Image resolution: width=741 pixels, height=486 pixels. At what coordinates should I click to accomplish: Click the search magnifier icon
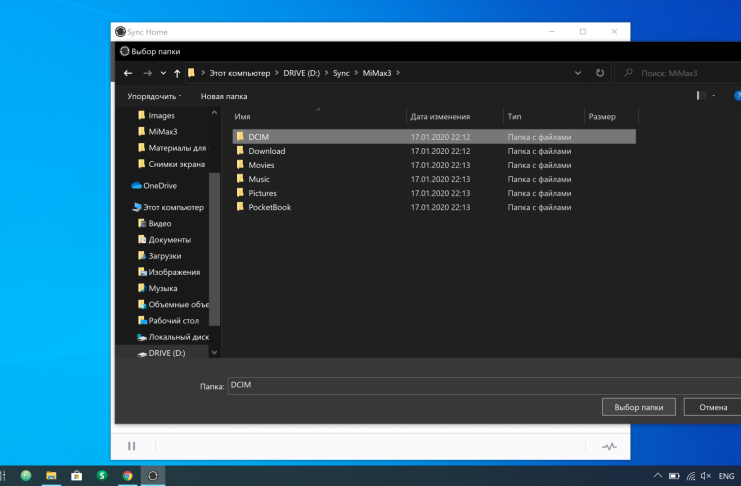628,73
